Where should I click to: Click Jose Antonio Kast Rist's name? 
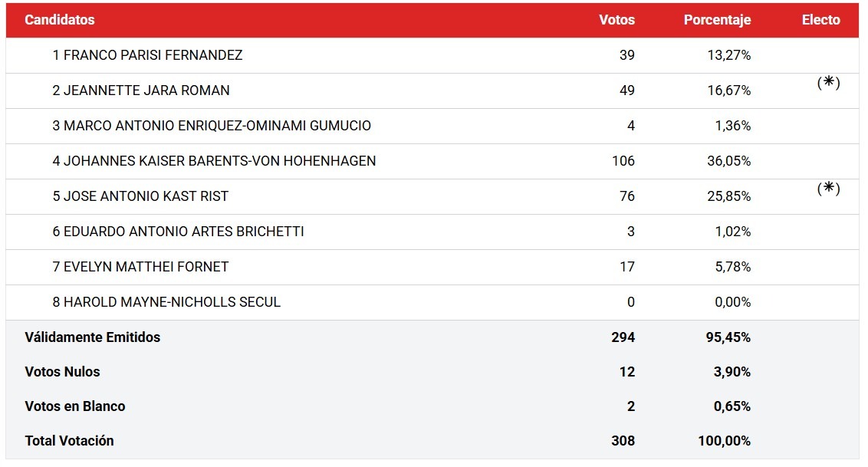tap(140, 196)
